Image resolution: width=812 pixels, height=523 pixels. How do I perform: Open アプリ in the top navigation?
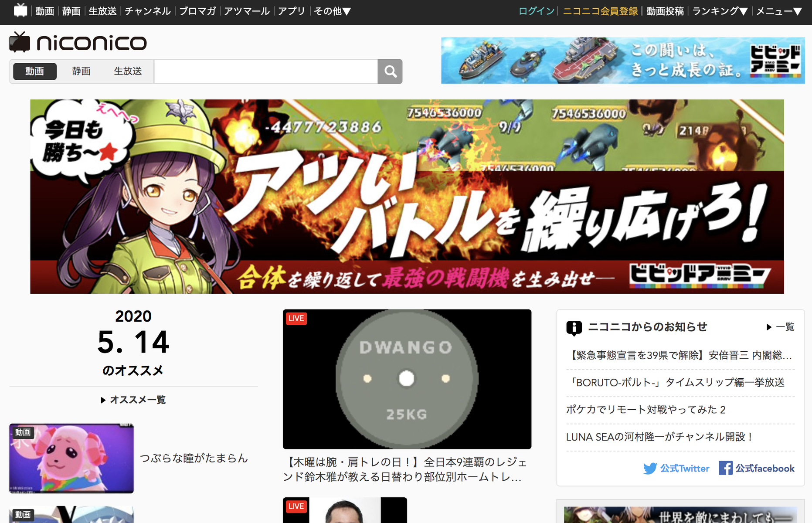292,11
